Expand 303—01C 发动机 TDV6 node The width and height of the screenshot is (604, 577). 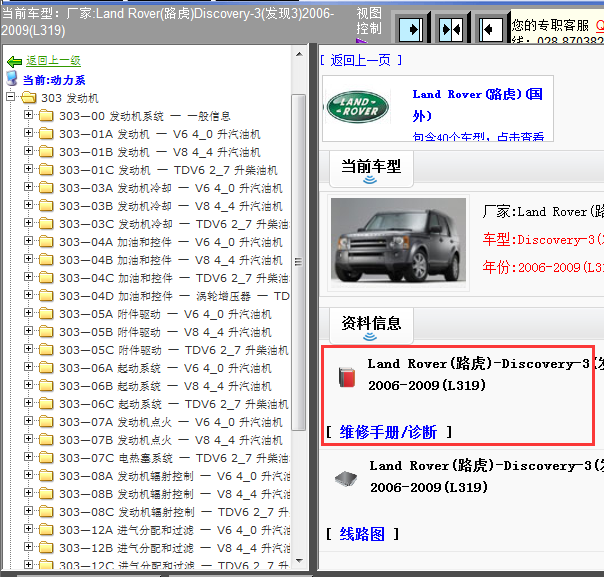click(28, 169)
